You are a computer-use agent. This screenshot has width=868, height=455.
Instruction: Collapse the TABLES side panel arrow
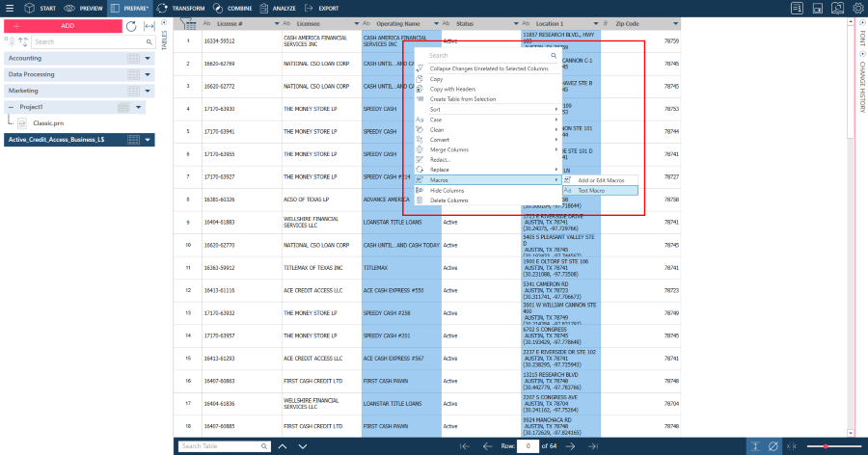click(164, 23)
